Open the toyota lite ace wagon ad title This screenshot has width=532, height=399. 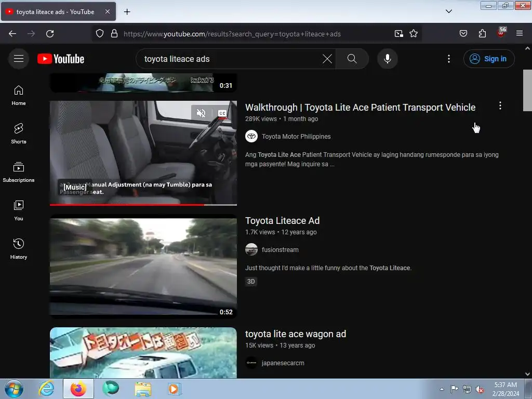(296, 334)
